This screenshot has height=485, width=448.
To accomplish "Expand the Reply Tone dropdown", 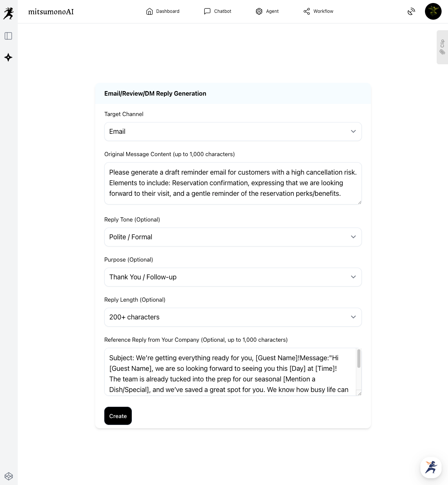I will point(233,237).
